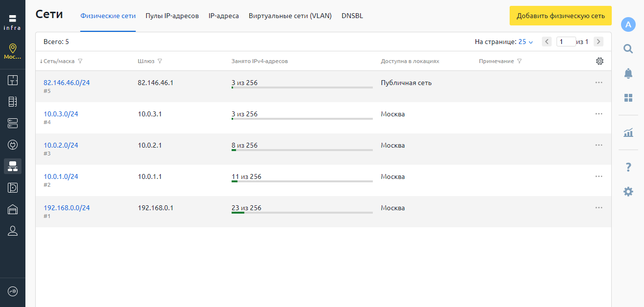Image resolution: width=644 pixels, height=307 pixels.
Task: Open the users section in sidebar
Action: click(x=13, y=231)
